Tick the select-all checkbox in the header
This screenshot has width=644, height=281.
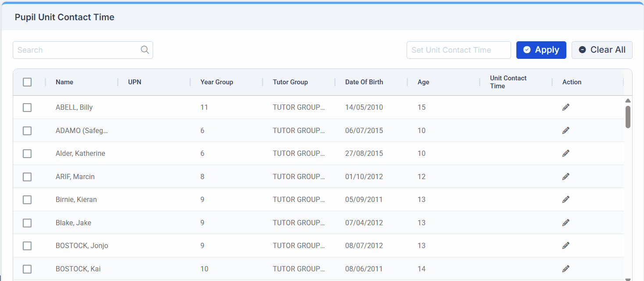[27, 82]
